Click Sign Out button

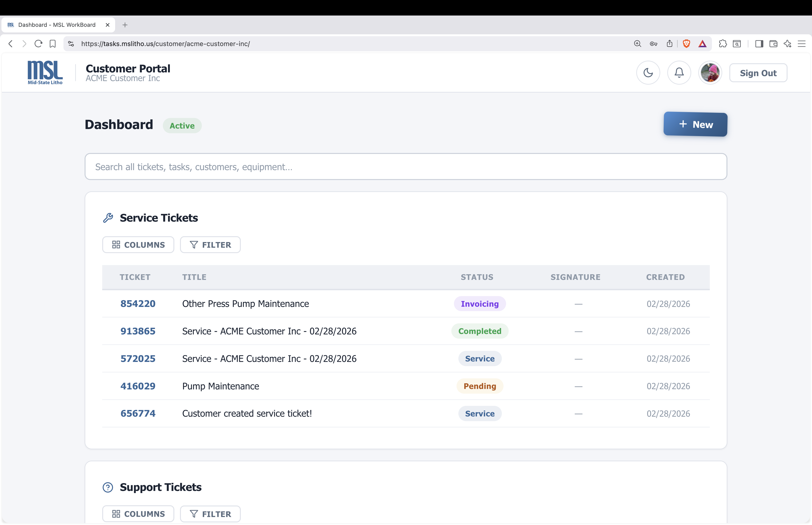click(x=758, y=73)
